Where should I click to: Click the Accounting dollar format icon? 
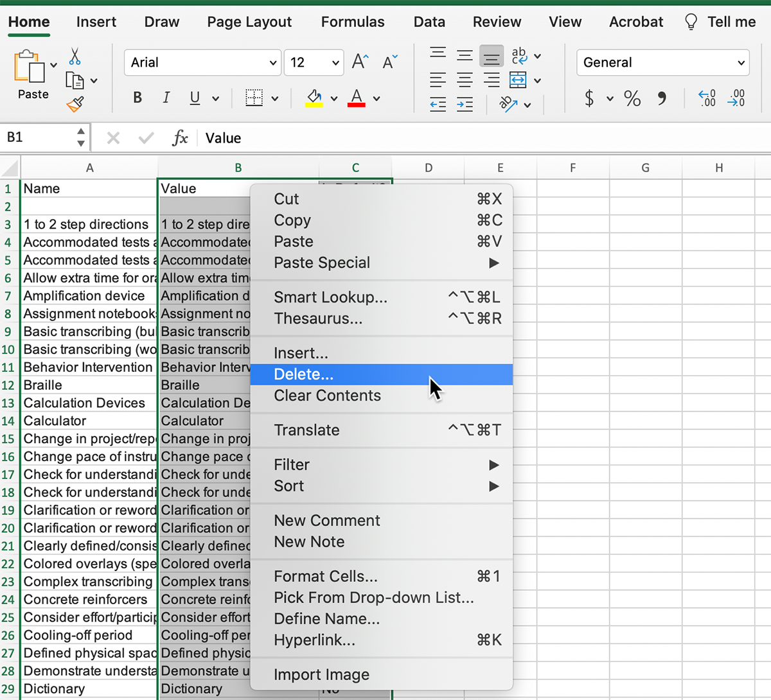click(589, 98)
